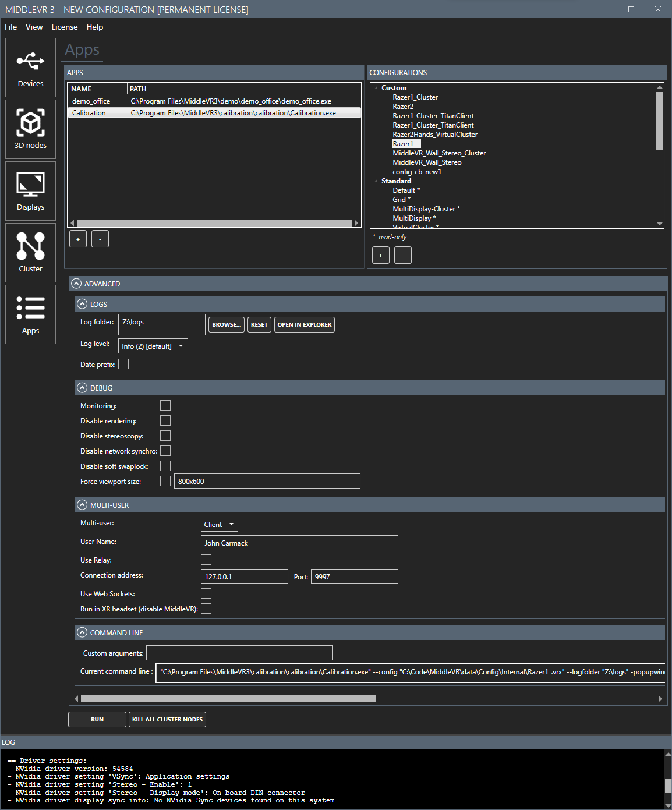Viewport: 672px width, 810px height.
Task: Select config_cb_new1 configuration
Action: point(417,172)
